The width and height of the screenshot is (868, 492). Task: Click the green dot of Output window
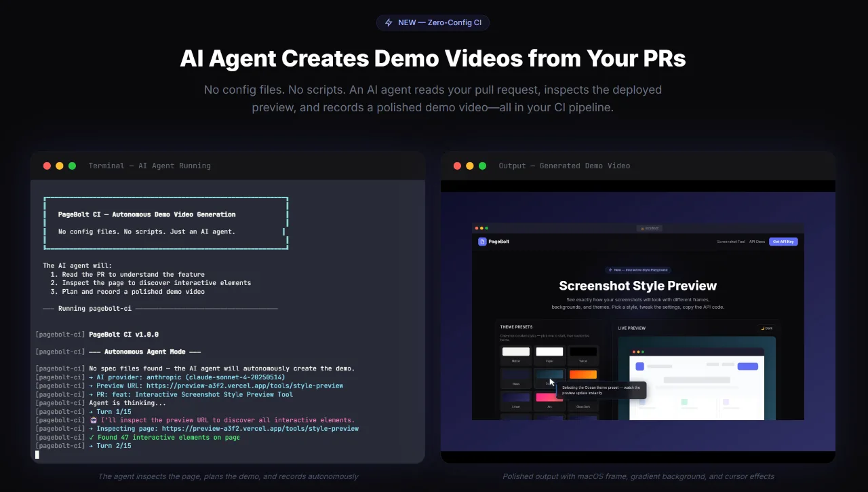click(x=482, y=166)
